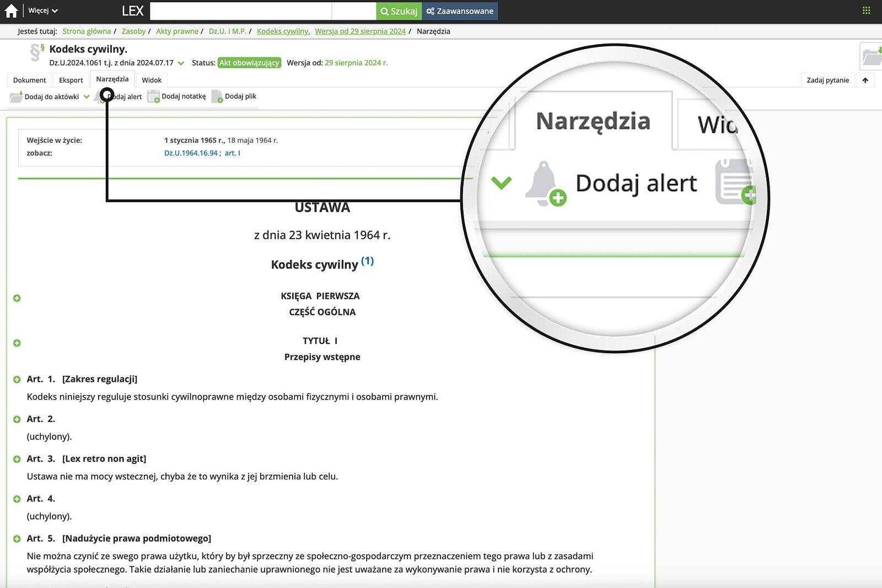Open advanced search with the Zaawansowane gear icon
882x588 pixels.
(x=431, y=10)
